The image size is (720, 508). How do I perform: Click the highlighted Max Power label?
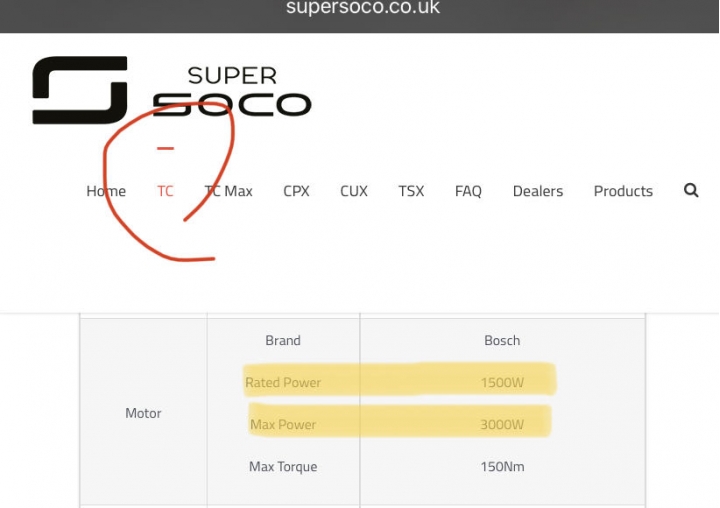coord(283,425)
